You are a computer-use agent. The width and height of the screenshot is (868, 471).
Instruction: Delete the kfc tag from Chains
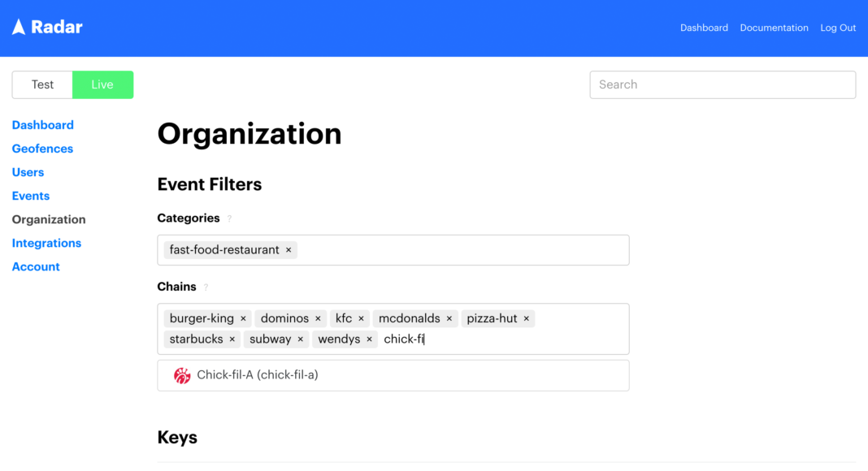(x=362, y=319)
